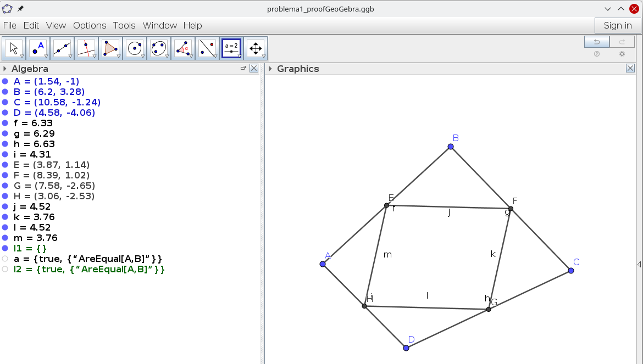Screen dimensions: 643x364
Task: Click the pin icon in title bar
Action: 20,9
